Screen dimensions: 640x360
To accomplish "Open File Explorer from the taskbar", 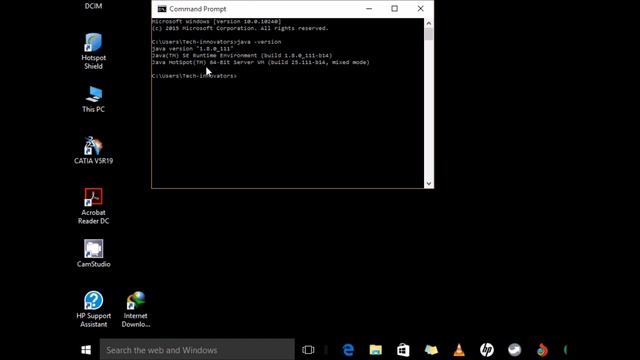I will (376, 350).
